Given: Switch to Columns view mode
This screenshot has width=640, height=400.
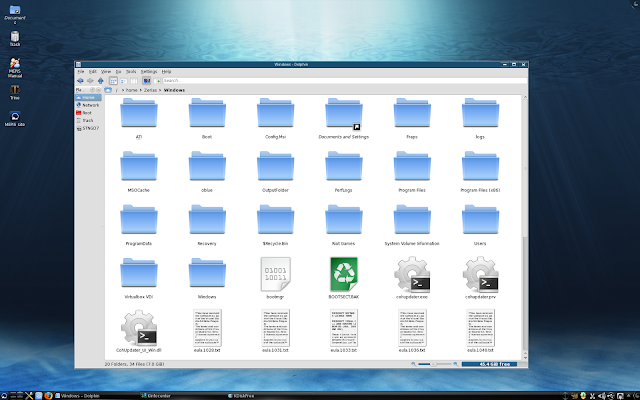Looking at the screenshot, I should (134, 80).
